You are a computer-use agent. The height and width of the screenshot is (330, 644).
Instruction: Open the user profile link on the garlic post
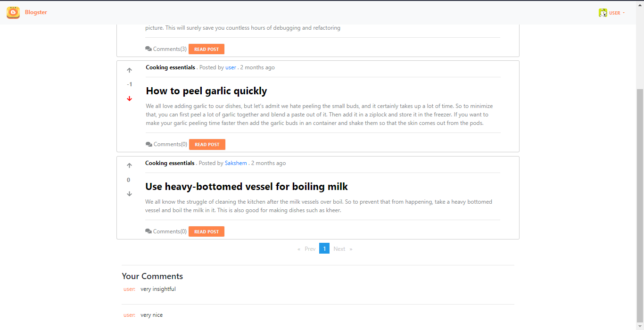tap(231, 67)
